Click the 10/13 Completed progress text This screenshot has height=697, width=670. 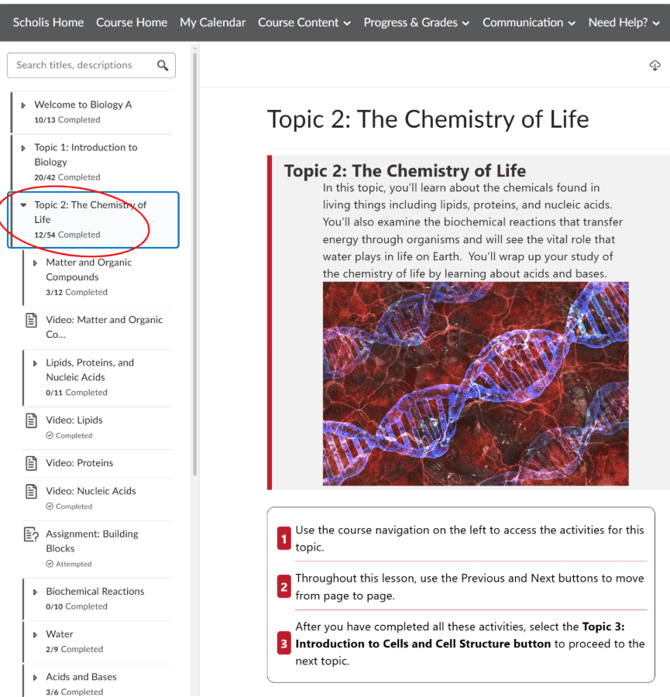pyautogui.click(x=67, y=120)
